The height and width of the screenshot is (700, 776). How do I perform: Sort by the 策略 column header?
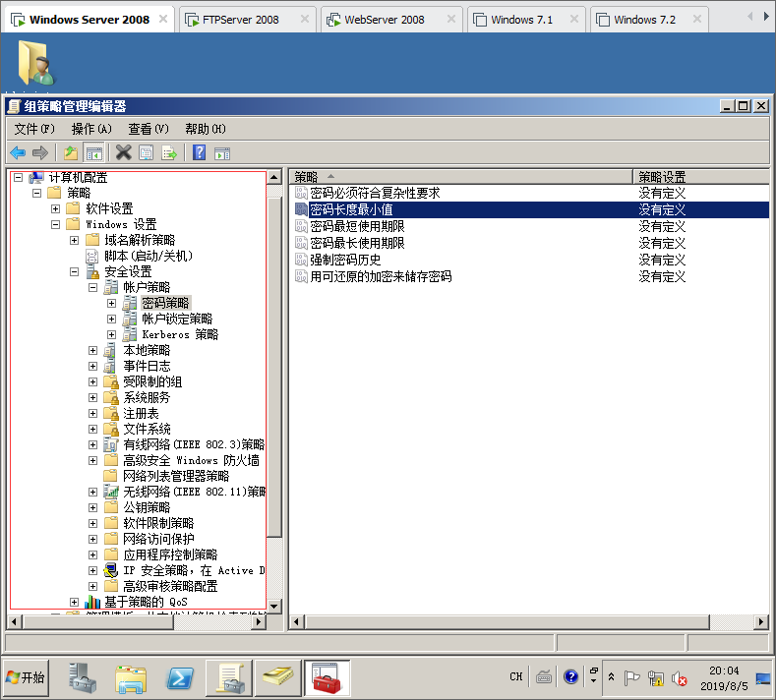coord(461,177)
